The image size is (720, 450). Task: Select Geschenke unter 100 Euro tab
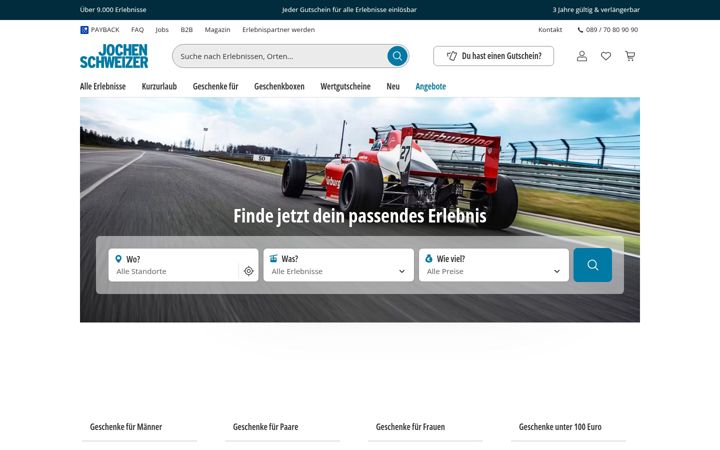[x=560, y=427]
